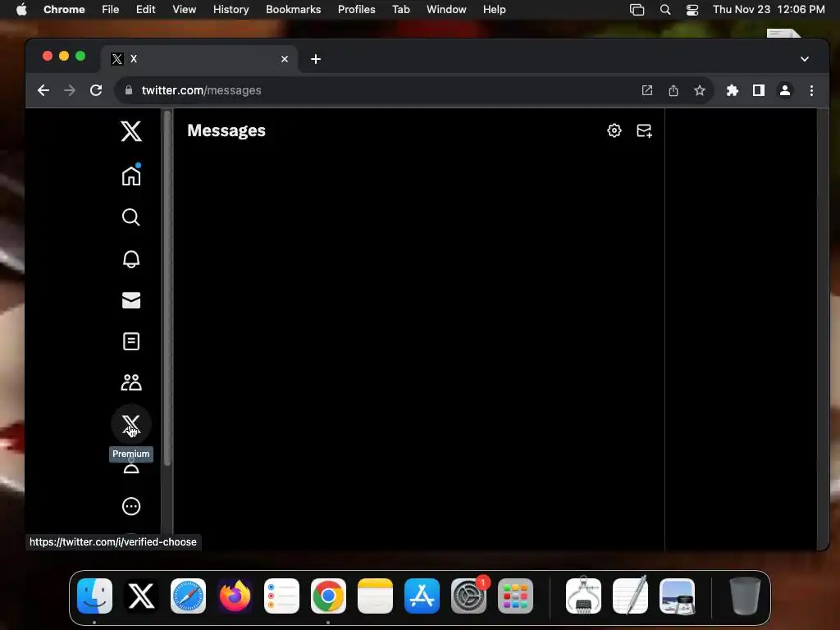Open Help menu
The height and width of the screenshot is (630, 840).
[494, 9]
